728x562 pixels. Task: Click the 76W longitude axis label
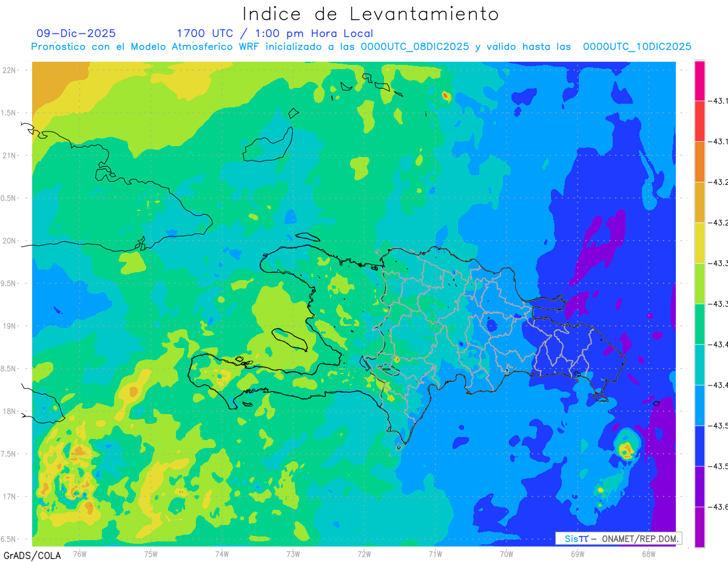click(80, 554)
